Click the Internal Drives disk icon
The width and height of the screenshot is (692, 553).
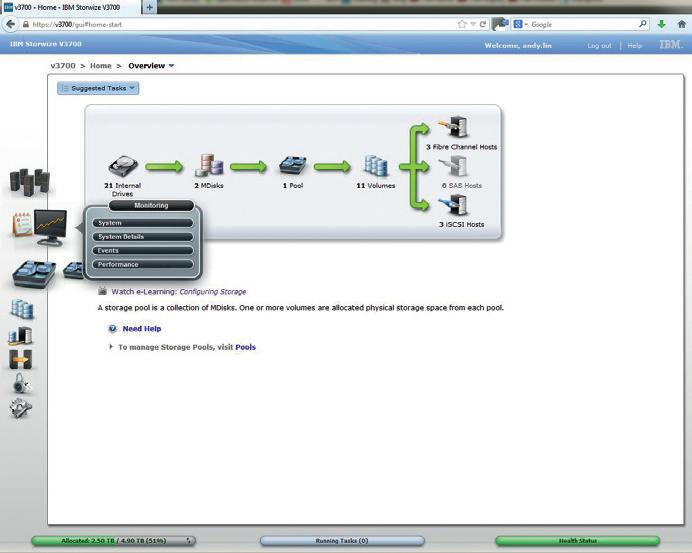click(x=123, y=166)
